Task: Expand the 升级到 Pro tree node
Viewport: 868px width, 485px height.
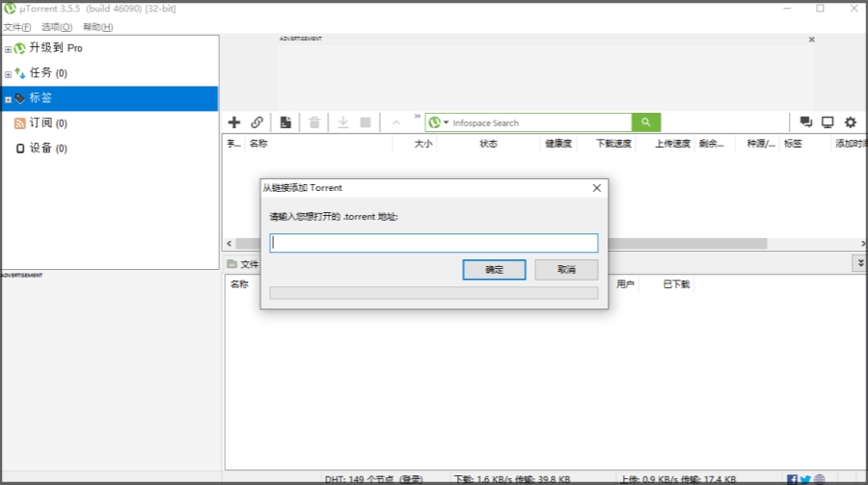Action: click(x=8, y=49)
